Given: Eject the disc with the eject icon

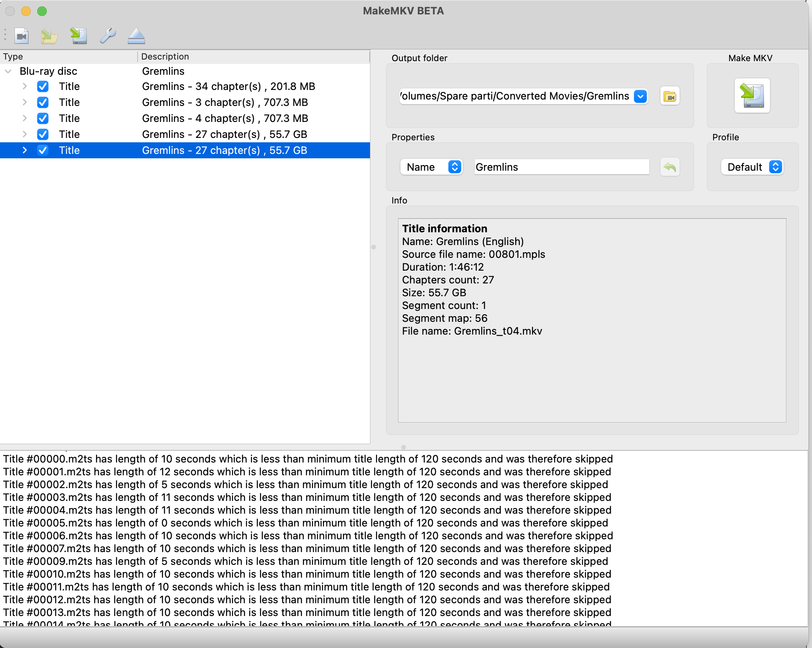Looking at the screenshot, I should (136, 36).
